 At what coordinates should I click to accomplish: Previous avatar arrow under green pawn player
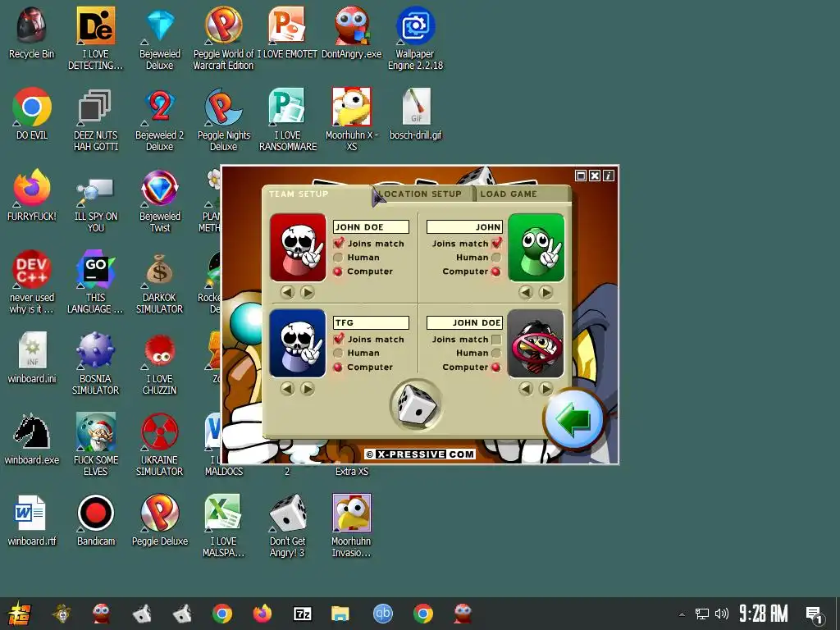[x=526, y=292]
